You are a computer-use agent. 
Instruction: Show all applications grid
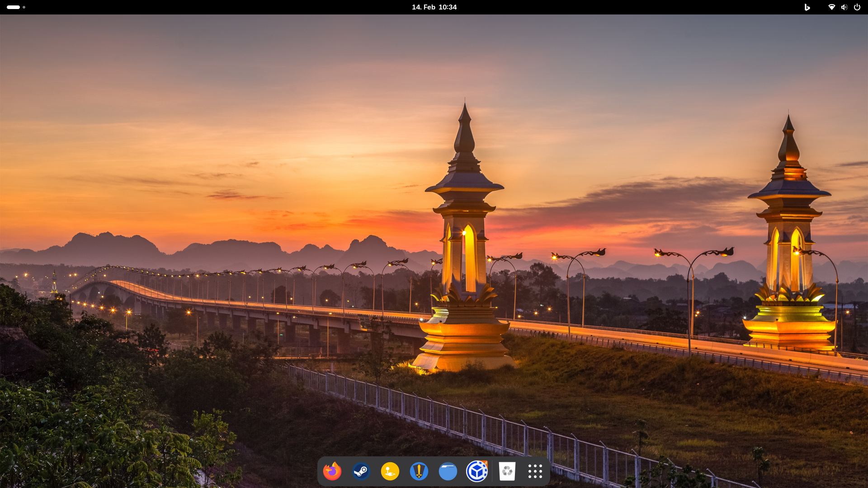(x=535, y=471)
